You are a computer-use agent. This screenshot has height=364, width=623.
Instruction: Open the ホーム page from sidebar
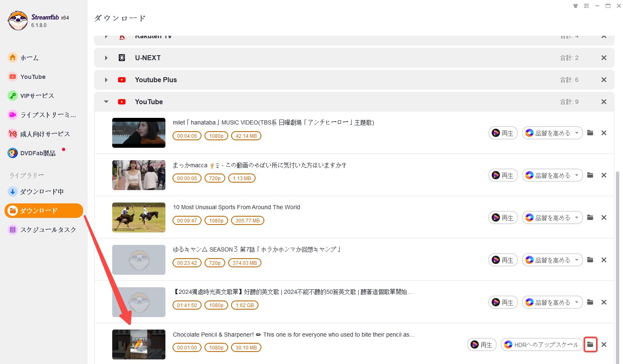(23, 58)
